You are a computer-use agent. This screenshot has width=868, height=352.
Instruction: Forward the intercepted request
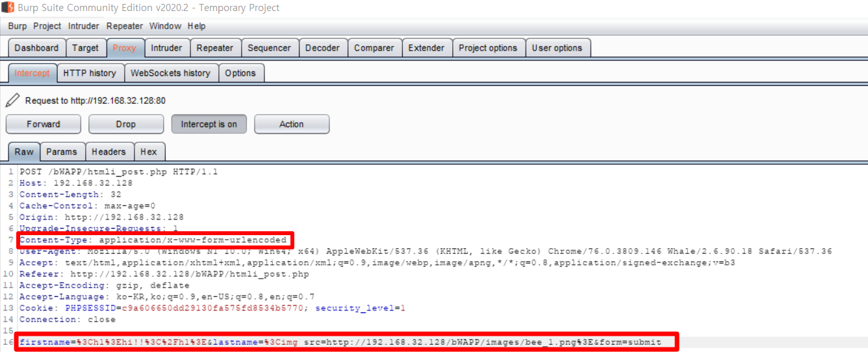click(x=44, y=124)
